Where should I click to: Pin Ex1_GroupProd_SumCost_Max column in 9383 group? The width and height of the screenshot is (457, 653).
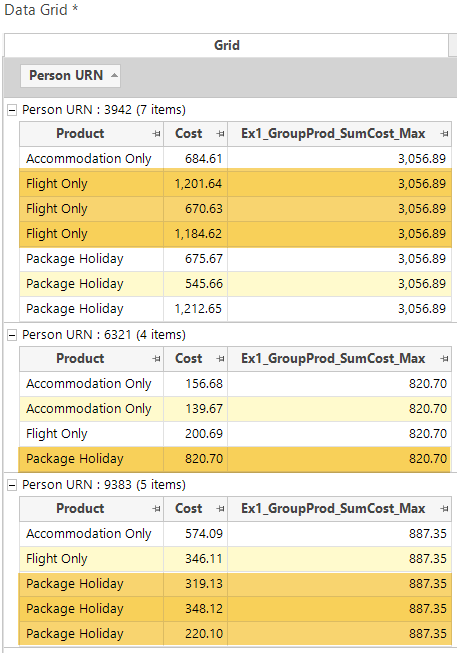444,508
